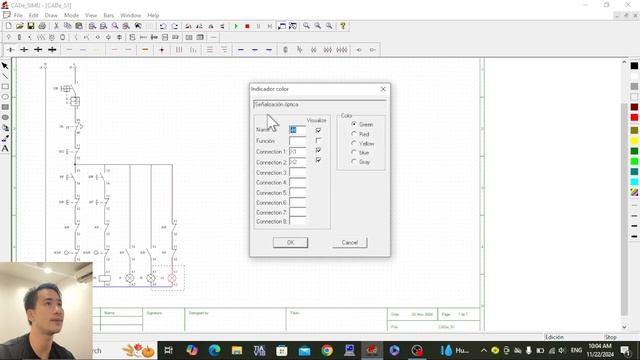Select the text tool A
Viewport: 640px width, 360px height.
coord(5,149)
